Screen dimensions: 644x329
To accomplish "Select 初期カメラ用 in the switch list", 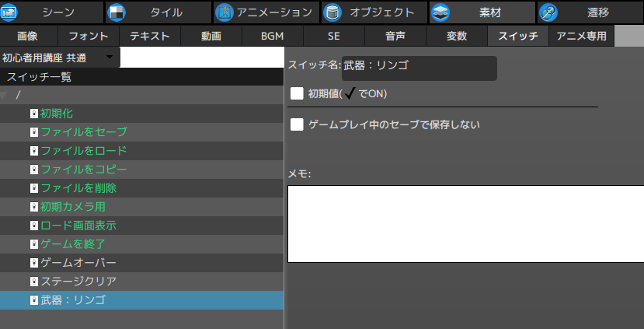I will coord(141,206).
